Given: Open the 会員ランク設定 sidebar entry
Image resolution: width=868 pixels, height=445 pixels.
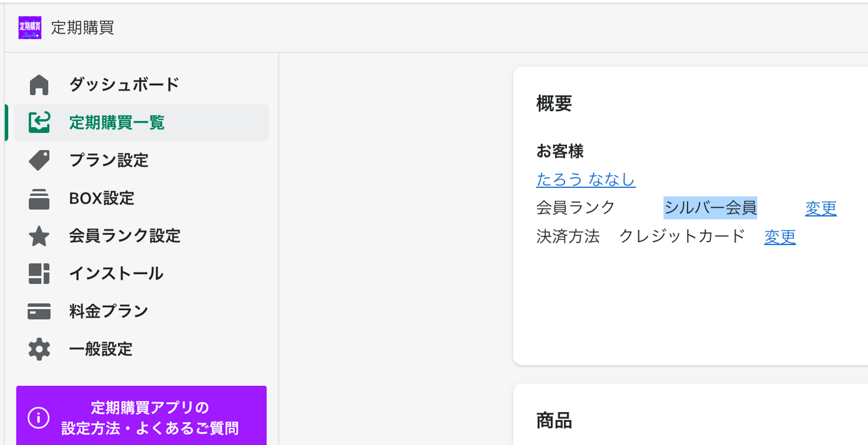Looking at the screenshot, I should (125, 236).
